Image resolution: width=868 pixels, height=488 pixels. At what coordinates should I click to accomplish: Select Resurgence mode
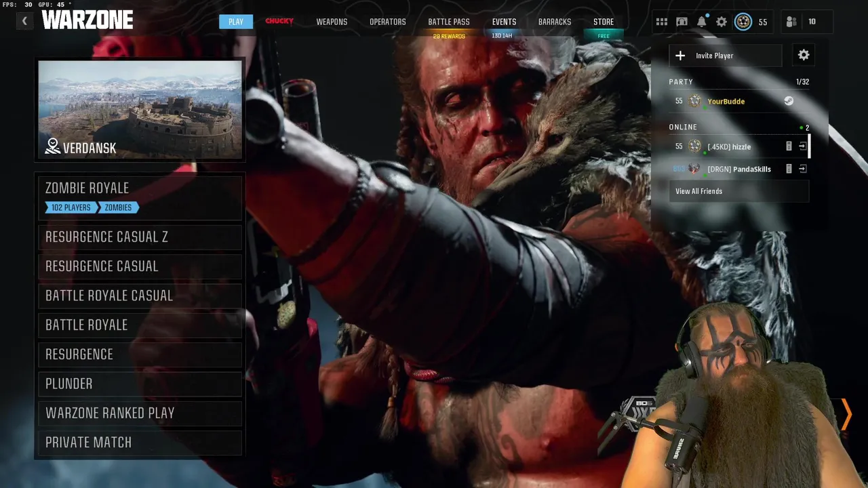(140, 354)
